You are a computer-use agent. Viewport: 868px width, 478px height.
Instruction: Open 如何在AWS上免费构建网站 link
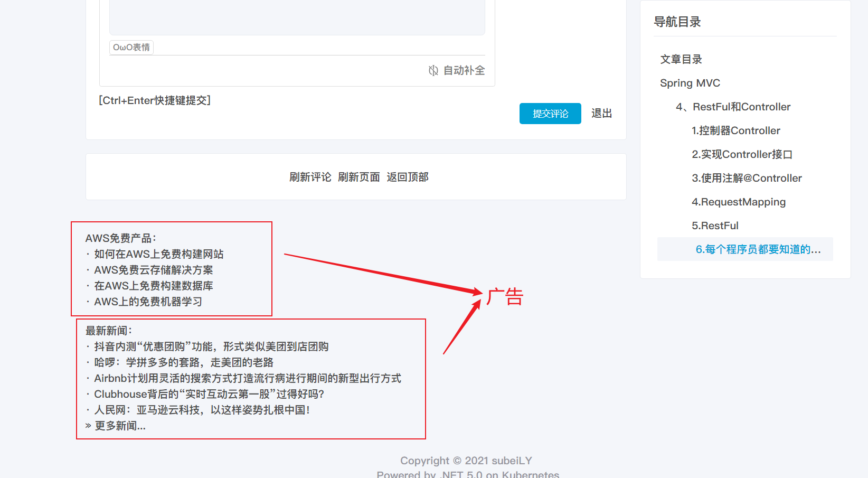pyautogui.click(x=159, y=254)
